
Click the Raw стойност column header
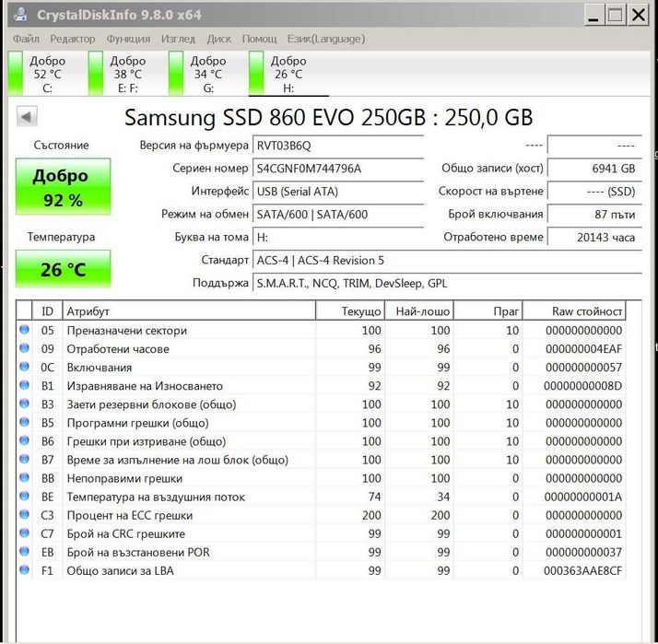pyautogui.click(x=574, y=311)
